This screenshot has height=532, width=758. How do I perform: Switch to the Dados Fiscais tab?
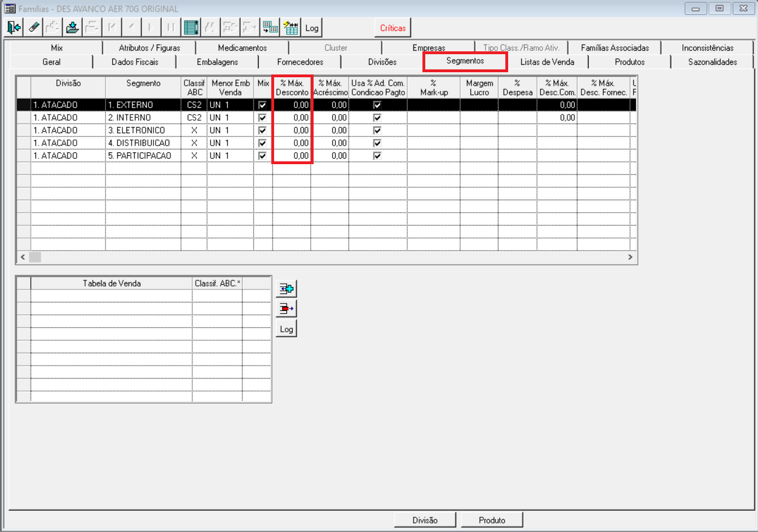click(135, 62)
